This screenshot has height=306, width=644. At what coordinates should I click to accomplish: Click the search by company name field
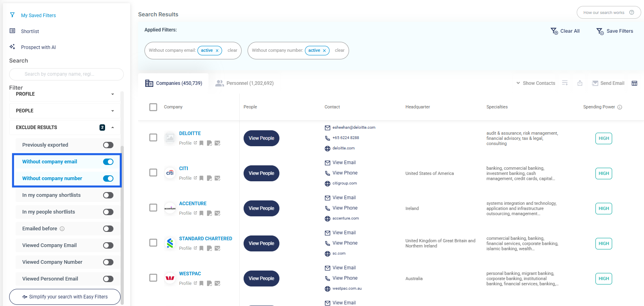[66, 74]
